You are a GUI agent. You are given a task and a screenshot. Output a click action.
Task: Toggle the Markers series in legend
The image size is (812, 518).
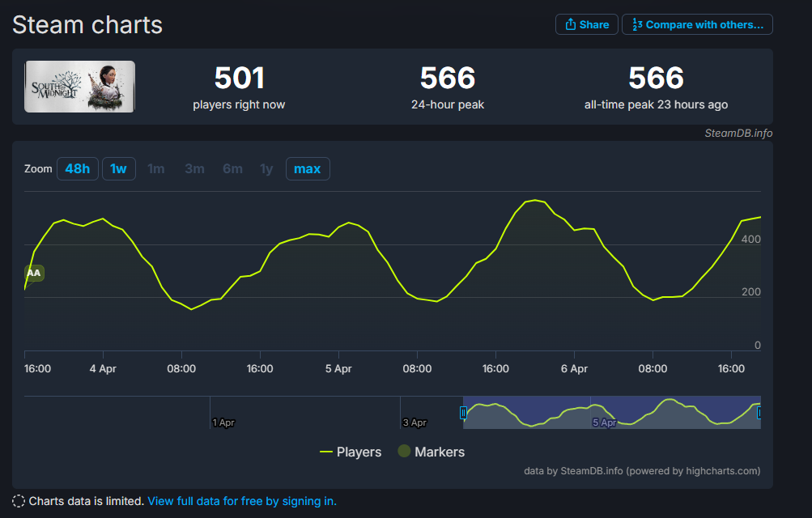click(431, 452)
